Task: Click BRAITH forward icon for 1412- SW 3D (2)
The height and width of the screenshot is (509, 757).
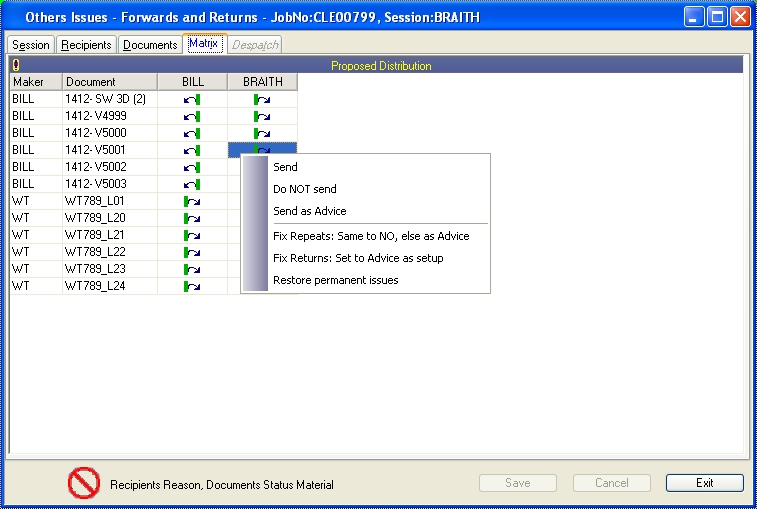Action: 262,99
